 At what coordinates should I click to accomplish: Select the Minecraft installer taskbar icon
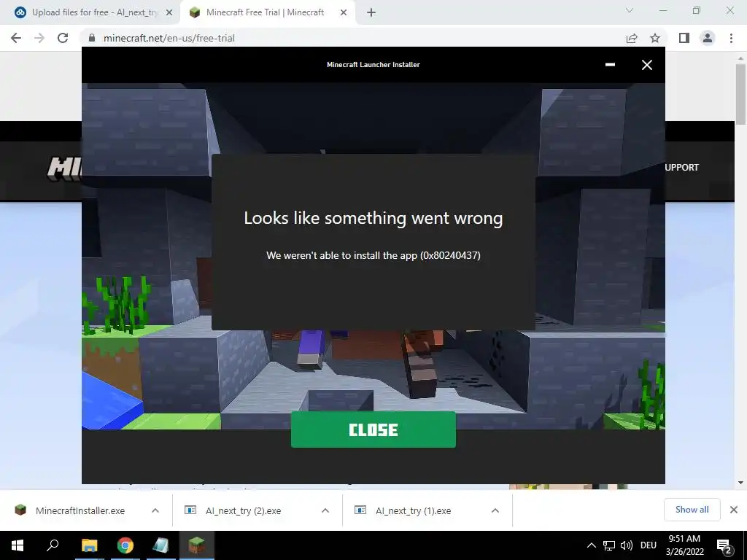point(197,545)
